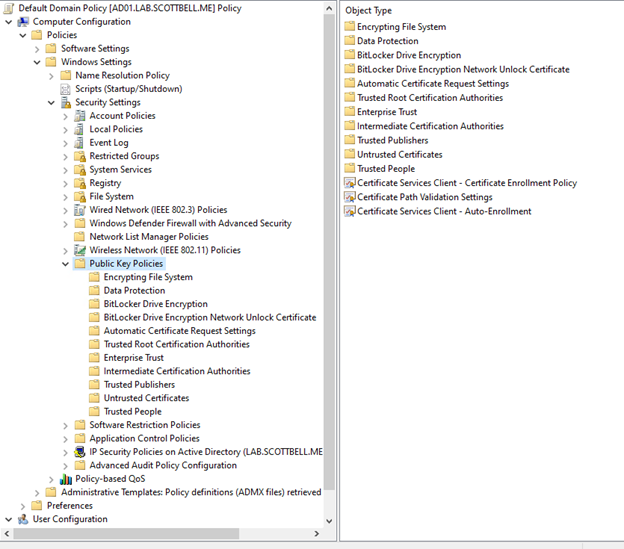This screenshot has width=624, height=549.
Task: Select Trusted Publishers in the tree
Action: (x=139, y=385)
